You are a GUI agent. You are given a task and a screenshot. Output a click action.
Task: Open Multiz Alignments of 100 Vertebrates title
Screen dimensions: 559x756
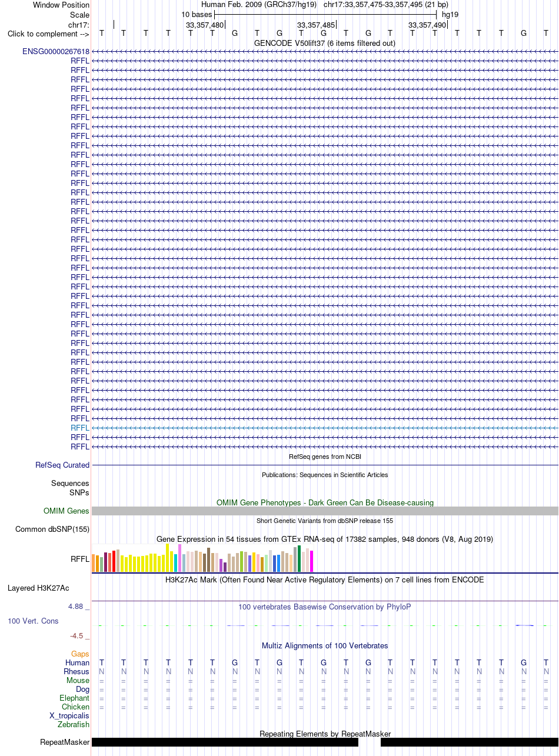coord(325,645)
